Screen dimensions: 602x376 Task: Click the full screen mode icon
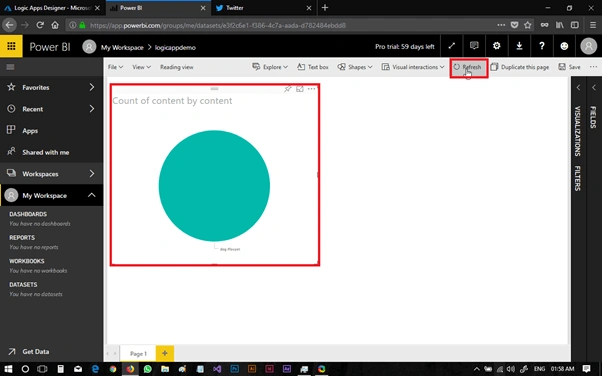pyautogui.click(x=452, y=46)
